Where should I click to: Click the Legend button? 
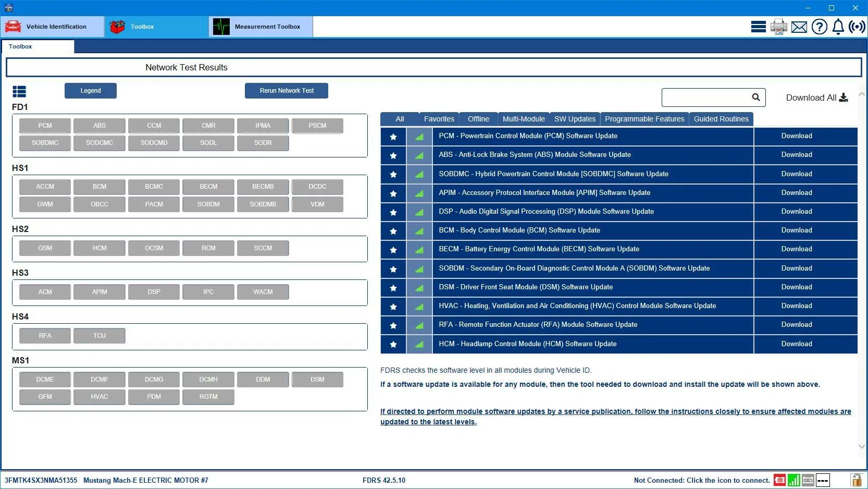click(x=91, y=91)
